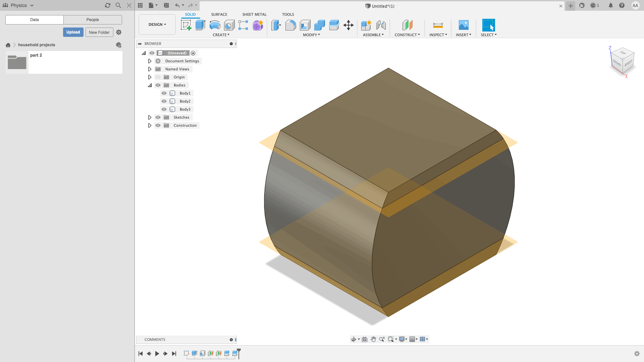Image resolution: width=644 pixels, height=362 pixels.
Task: Switch to the SHEET METAL tab
Action: pos(255,14)
